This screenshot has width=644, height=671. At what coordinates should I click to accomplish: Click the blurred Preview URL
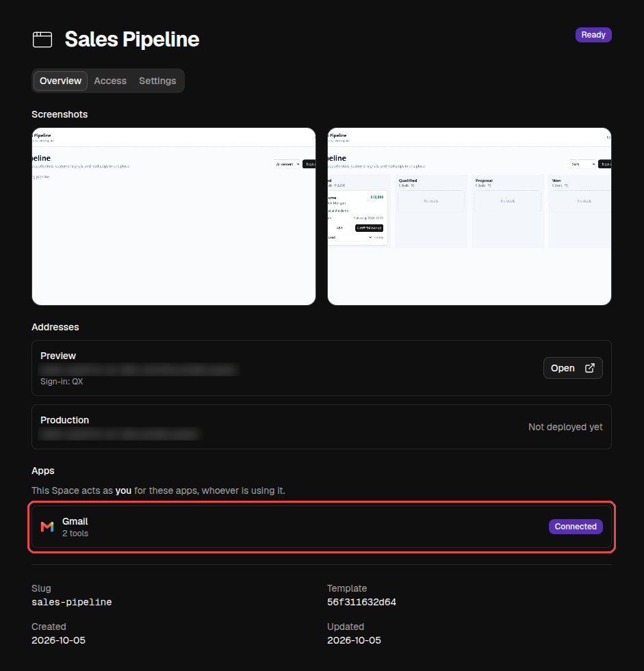(139, 369)
